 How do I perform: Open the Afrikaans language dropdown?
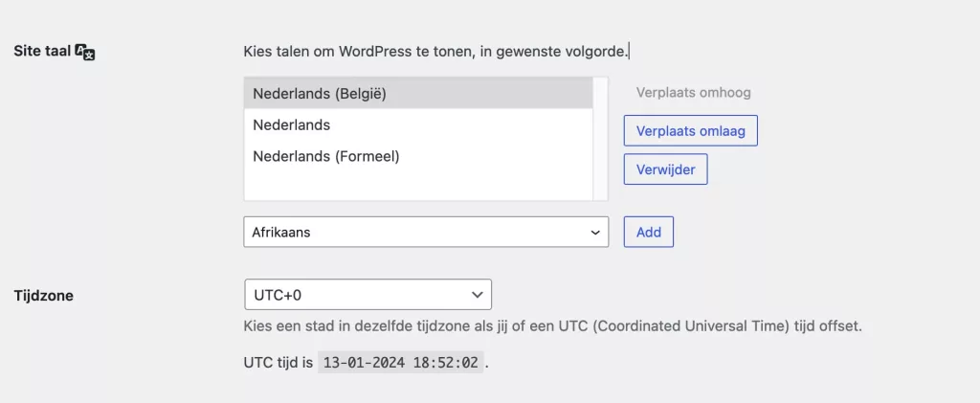point(426,232)
